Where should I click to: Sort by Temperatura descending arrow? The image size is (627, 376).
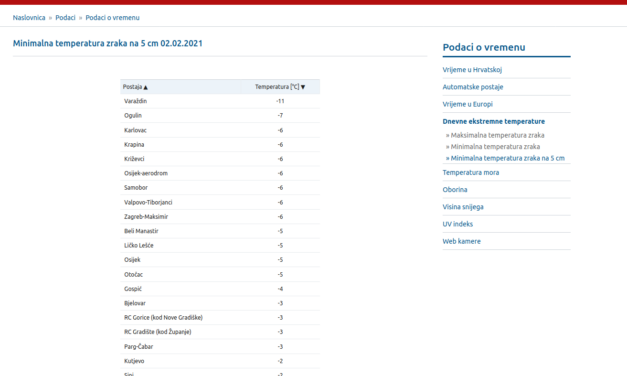(x=303, y=87)
